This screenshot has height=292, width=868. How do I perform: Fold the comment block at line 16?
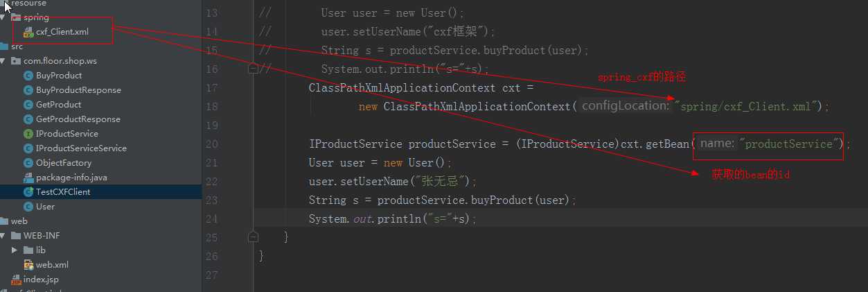coord(254,69)
